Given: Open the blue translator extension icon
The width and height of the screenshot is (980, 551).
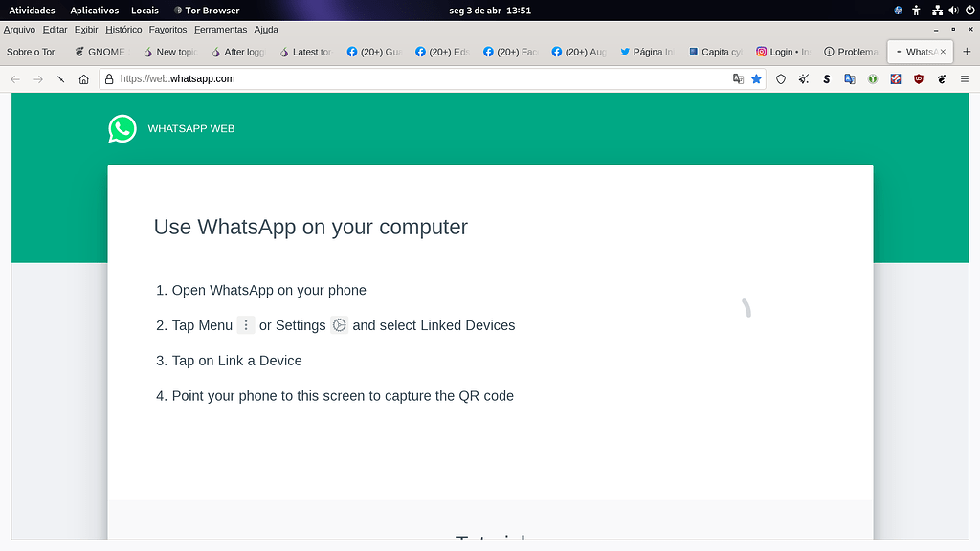Looking at the screenshot, I should click(850, 79).
